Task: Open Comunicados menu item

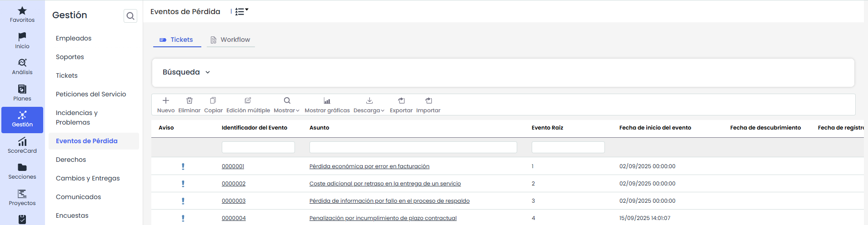Action: [x=79, y=197]
